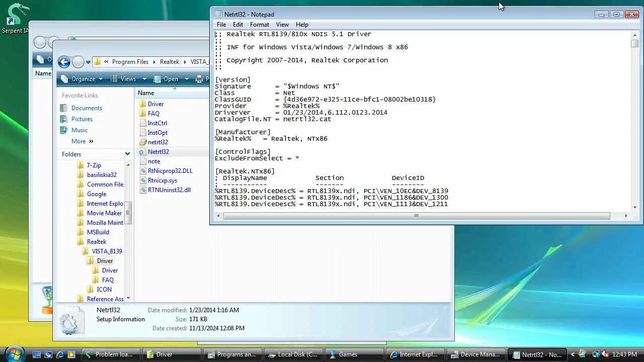Open Pictures favorite link
This screenshot has height=362, width=644.
[82, 119]
